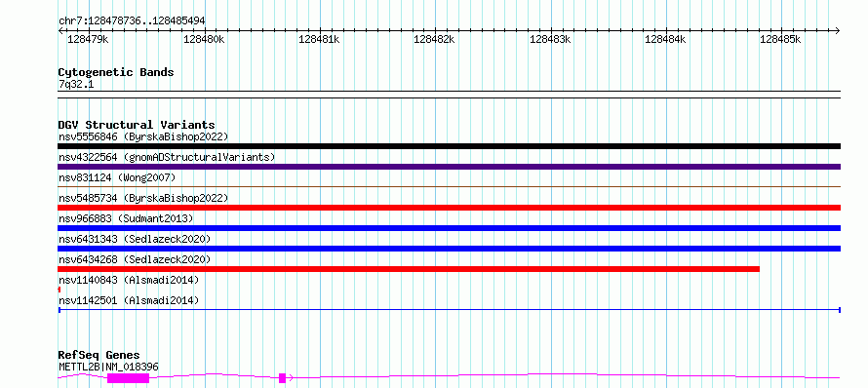The width and height of the screenshot is (868, 388).
Task: Click the 128480k ruler tick label
Action: tap(204, 39)
